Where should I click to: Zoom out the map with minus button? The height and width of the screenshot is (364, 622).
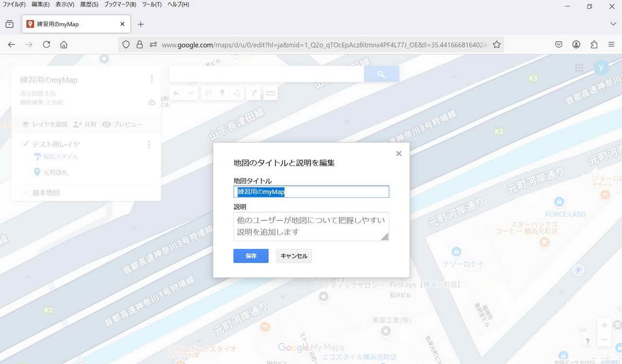(x=604, y=339)
